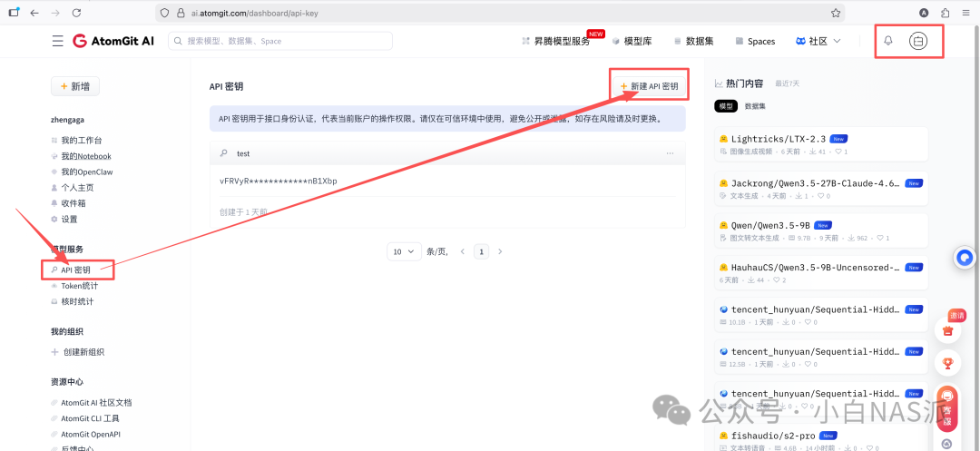Viewport: 980px width, 451px height.
Task: Click the 新增 button in sidebar
Action: tap(75, 86)
